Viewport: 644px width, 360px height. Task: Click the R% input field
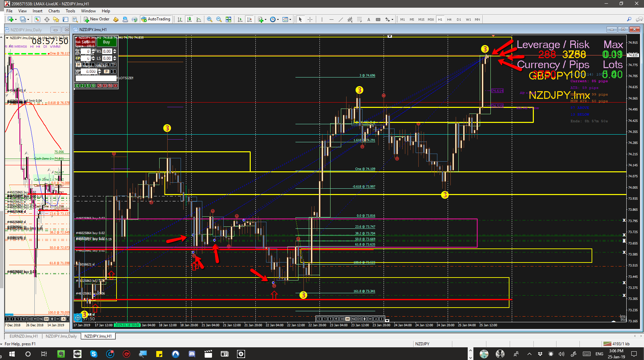click(107, 51)
